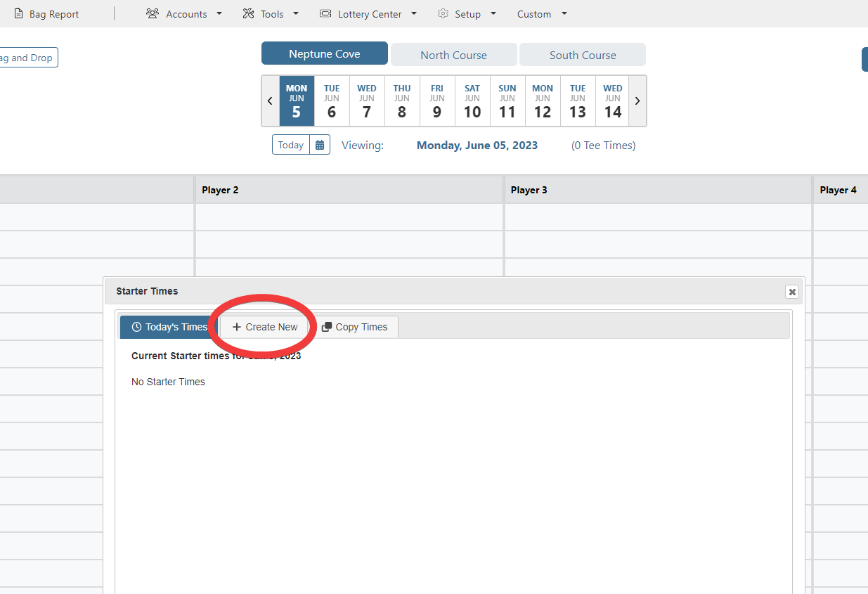Select Saturday June 10 in the date strip
Image resolution: width=868 pixels, height=594 pixels.
[472, 101]
